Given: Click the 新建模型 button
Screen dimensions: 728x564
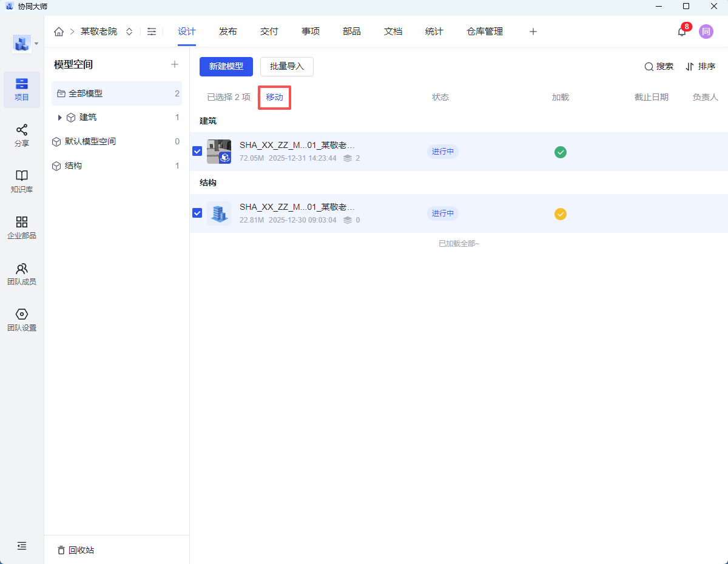Looking at the screenshot, I should [226, 67].
